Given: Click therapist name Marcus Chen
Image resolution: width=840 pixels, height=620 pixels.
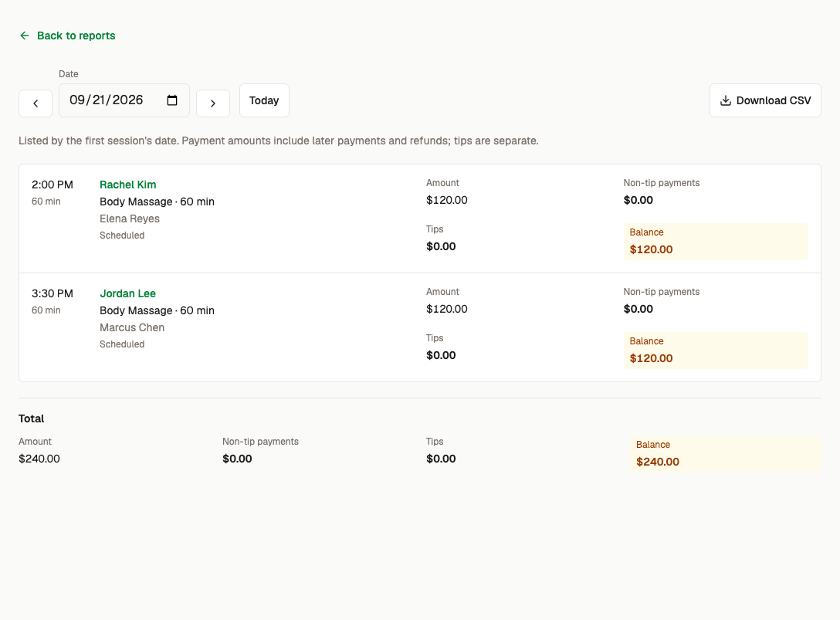Looking at the screenshot, I should tap(132, 327).
